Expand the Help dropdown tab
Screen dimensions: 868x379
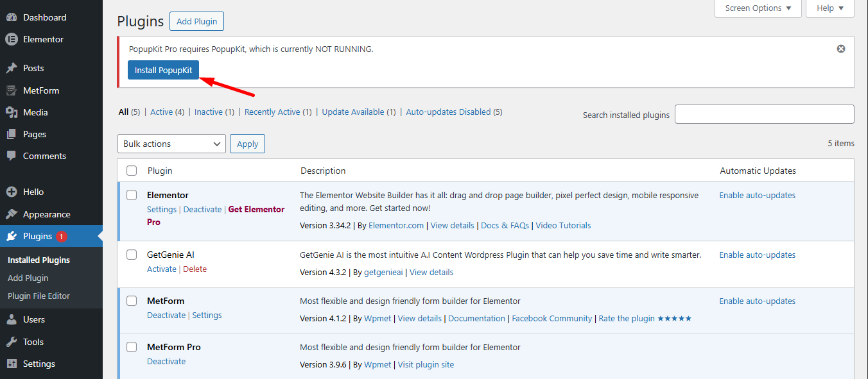click(x=830, y=8)
